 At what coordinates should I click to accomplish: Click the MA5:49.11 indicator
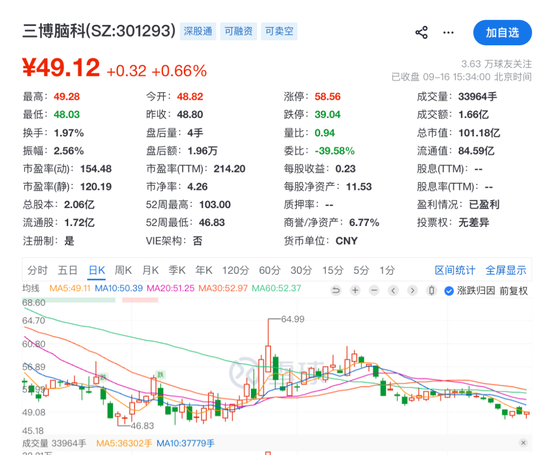[x=70, y=288]
